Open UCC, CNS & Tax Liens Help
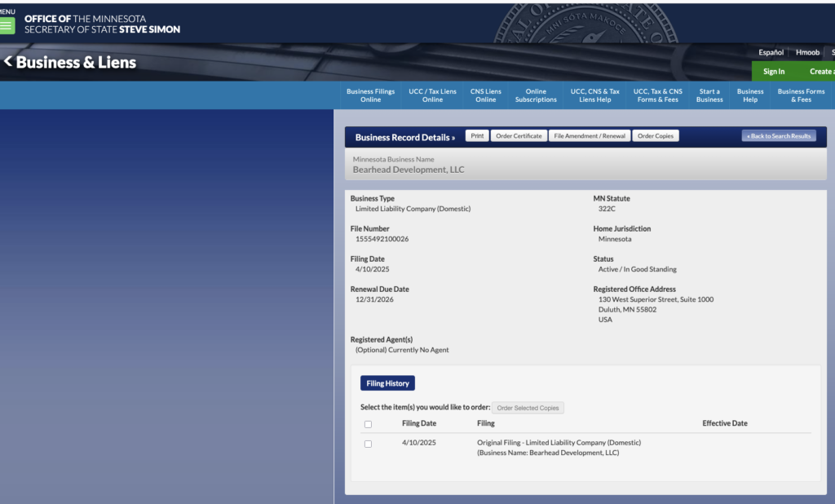The width and height of the screenshot is (835, 504). point(594,95)
